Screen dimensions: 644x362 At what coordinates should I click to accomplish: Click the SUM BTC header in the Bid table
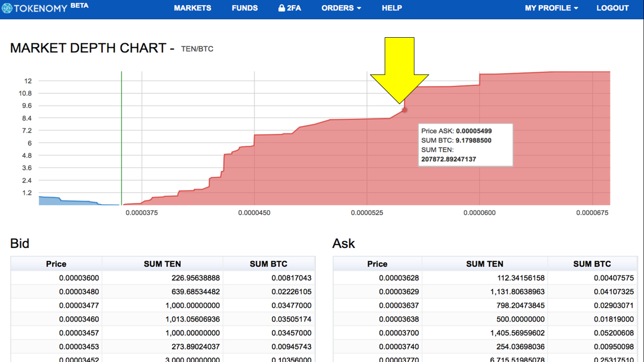(x=269, y=264)
